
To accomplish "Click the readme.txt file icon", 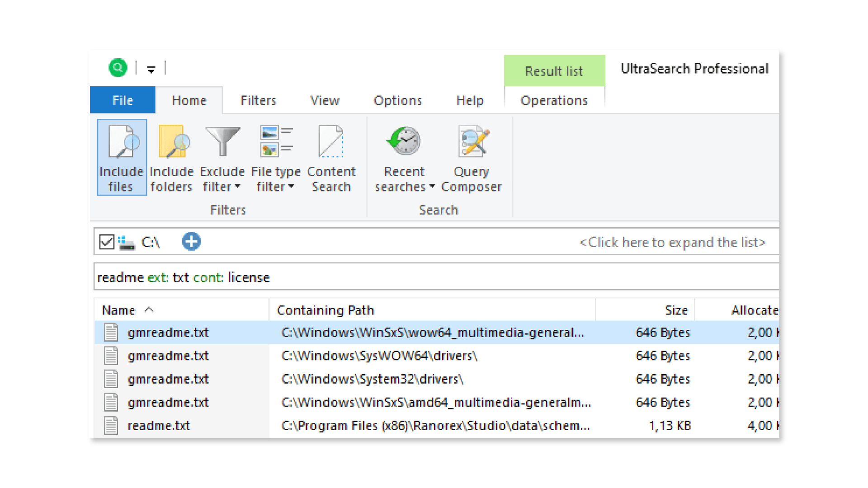I will coord(111,426).
